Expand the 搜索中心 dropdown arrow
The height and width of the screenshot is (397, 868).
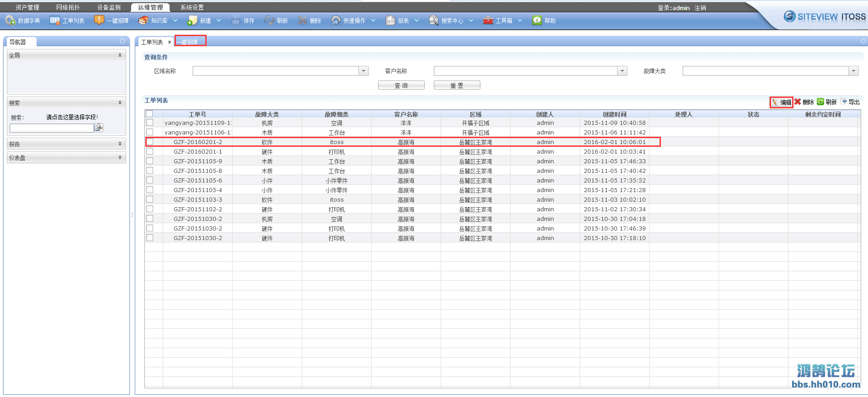tap(471, 21)
